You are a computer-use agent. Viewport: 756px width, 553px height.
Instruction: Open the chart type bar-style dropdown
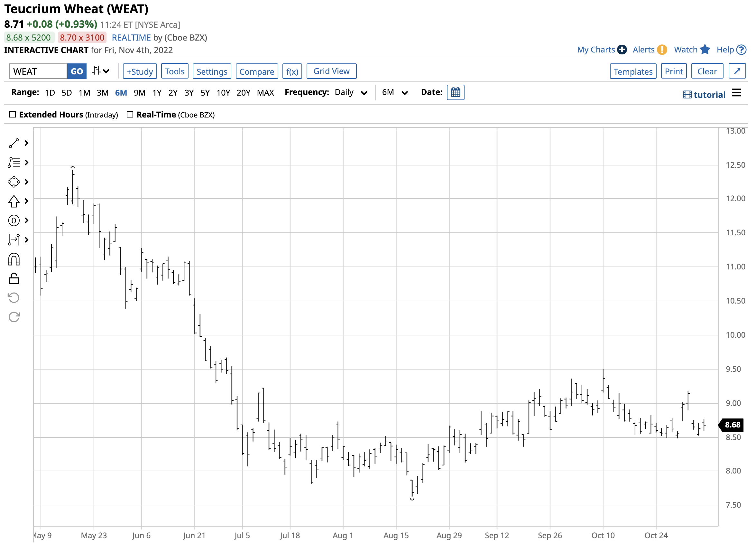click(x=101, y=71)
